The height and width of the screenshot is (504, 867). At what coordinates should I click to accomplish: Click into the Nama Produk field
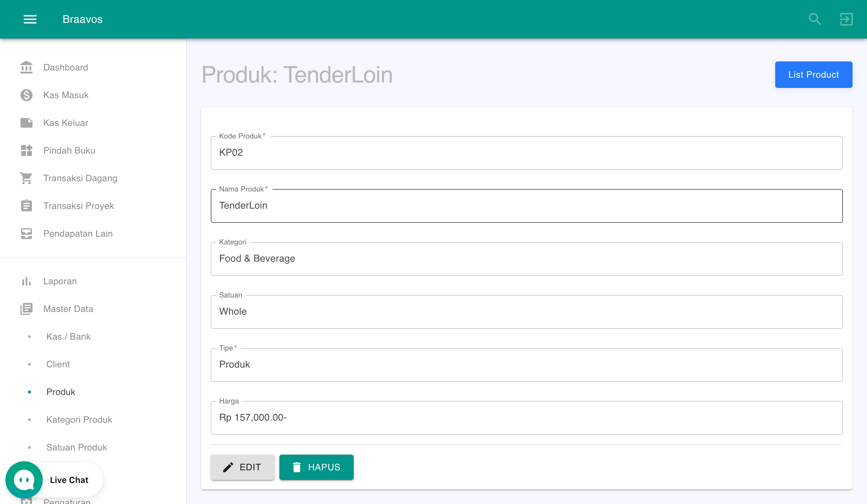coord(527,206)
